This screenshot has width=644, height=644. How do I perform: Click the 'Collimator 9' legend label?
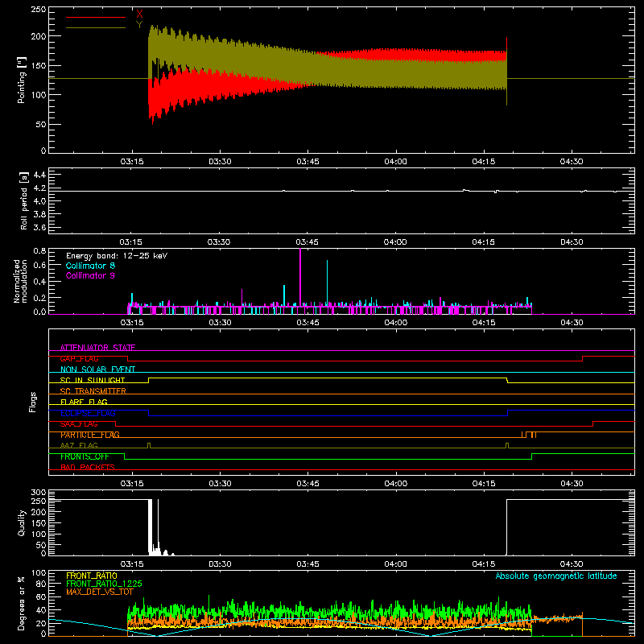coord(90,275)
